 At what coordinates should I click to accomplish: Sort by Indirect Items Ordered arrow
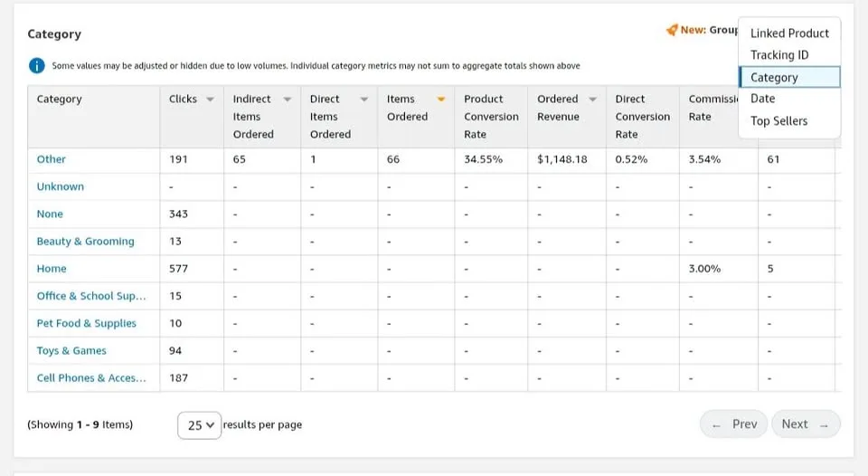pos(288,100)
